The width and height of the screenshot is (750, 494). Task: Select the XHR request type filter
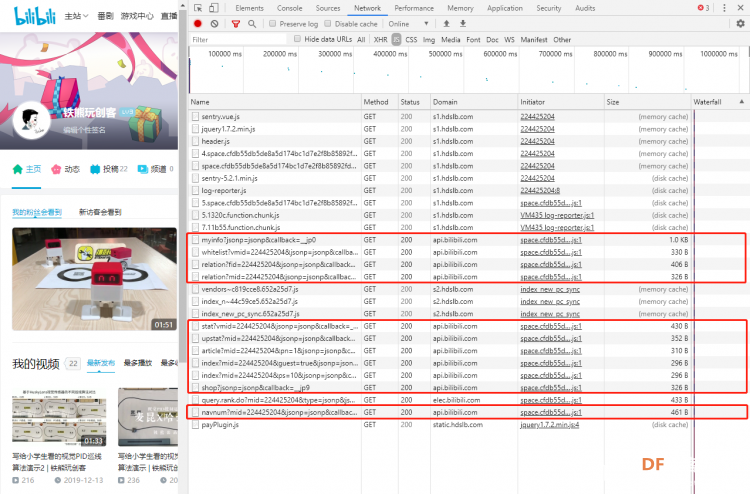[x=380, y=39]
